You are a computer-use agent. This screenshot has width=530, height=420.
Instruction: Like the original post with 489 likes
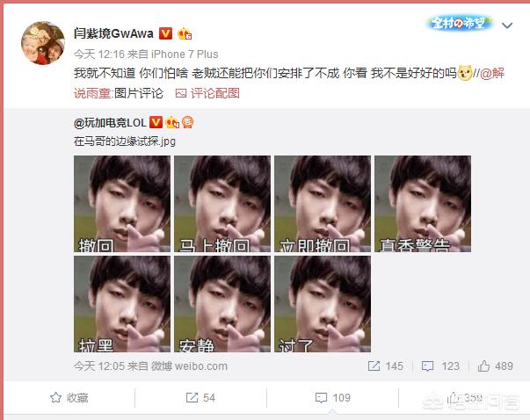click(x=496, y=366)
